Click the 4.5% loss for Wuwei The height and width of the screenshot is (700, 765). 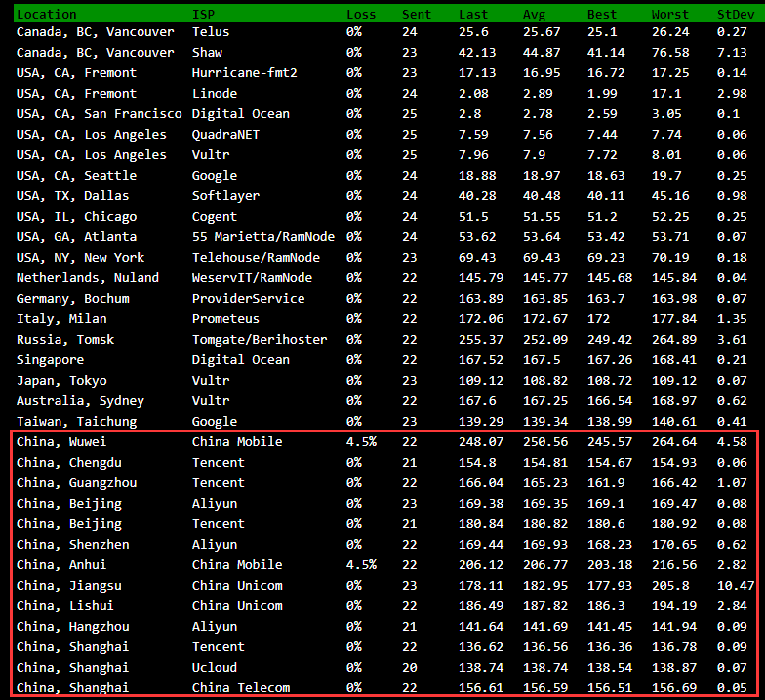pos(361,441)
